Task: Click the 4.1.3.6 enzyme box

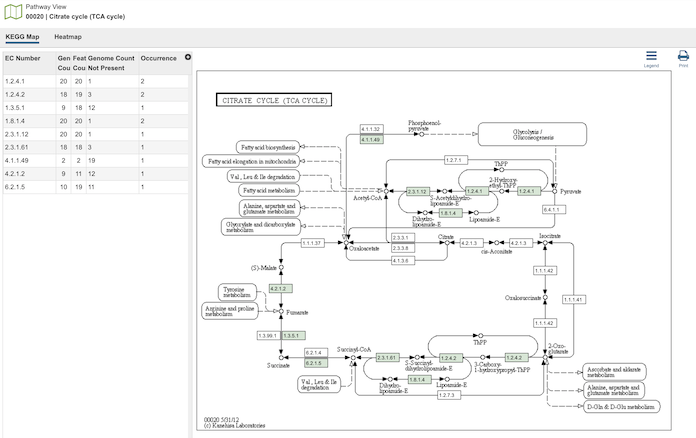Action: click(403, 260)
